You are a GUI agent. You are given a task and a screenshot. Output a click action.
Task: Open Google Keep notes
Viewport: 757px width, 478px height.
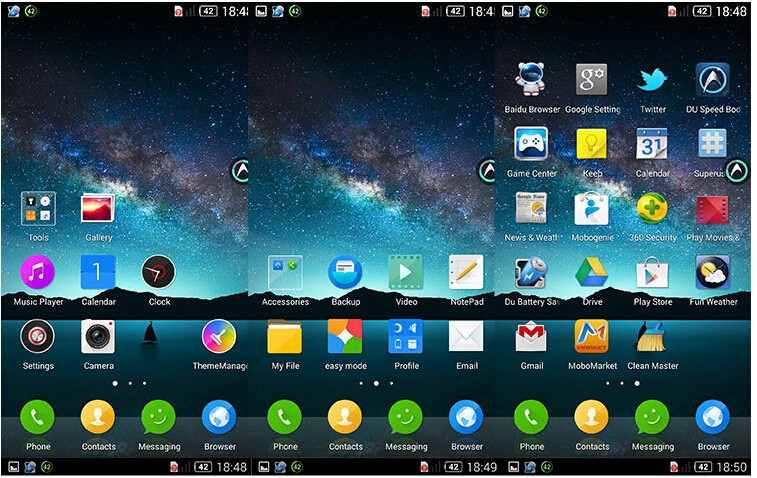[x=592, y=144]
